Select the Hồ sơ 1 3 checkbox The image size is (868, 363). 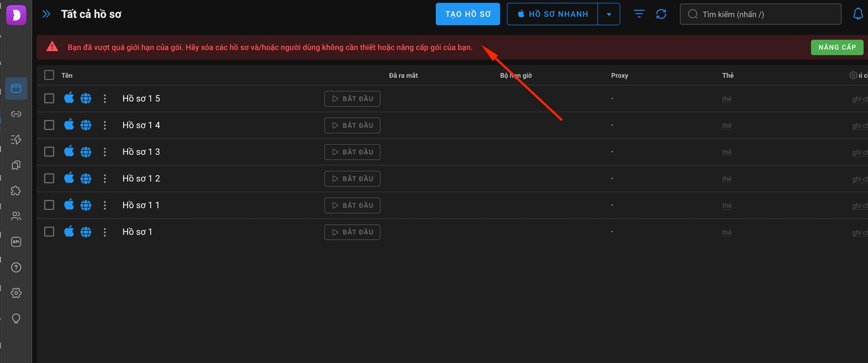coord(49,152)
